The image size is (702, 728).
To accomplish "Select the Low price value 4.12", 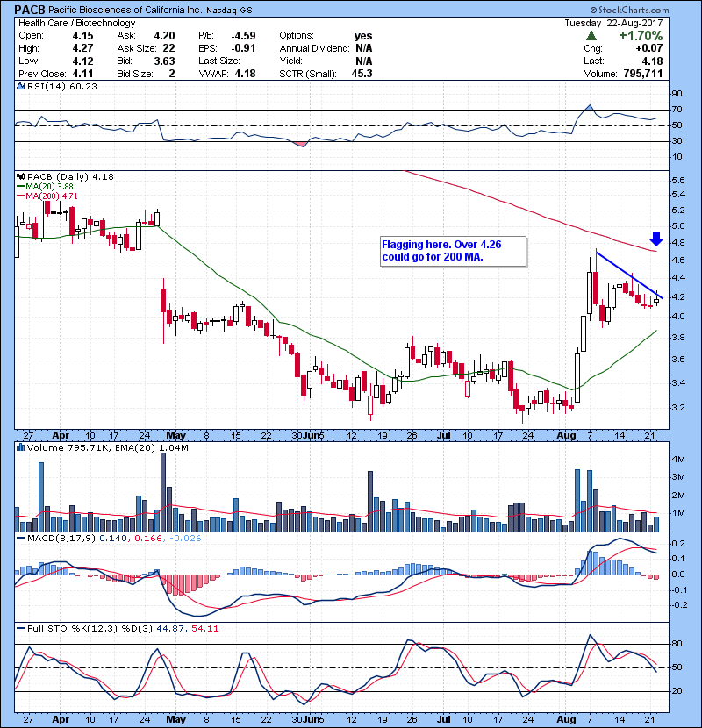I will [82, 61].
